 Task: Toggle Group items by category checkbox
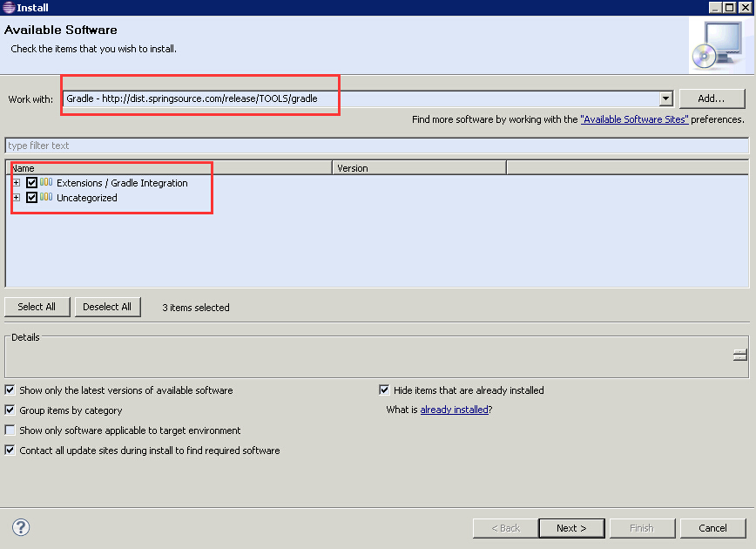10,410
